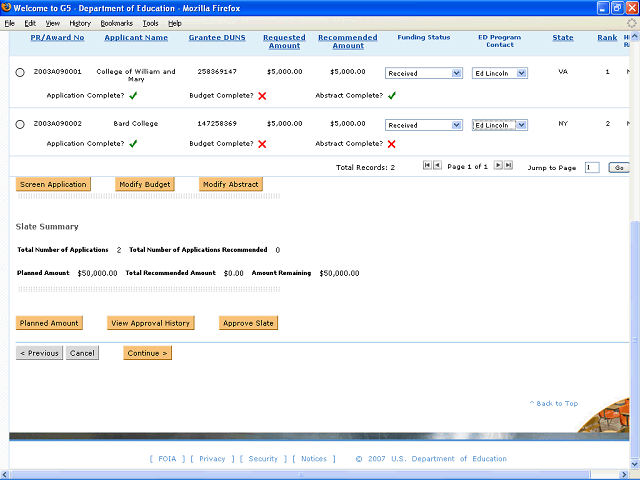Sort by Requested Amount column
Screen dimensions: 640x480
pyautogui.click(x=284, y=42)
